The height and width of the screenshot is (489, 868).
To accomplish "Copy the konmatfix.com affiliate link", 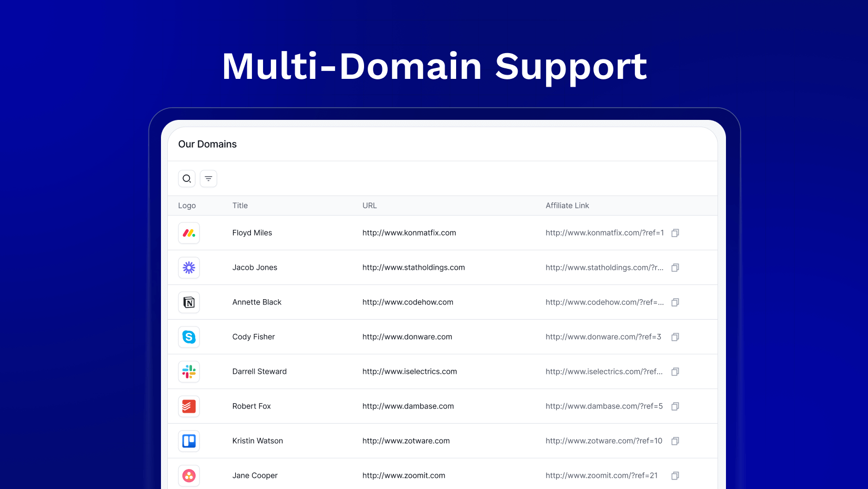I will (x=675, y=233).
